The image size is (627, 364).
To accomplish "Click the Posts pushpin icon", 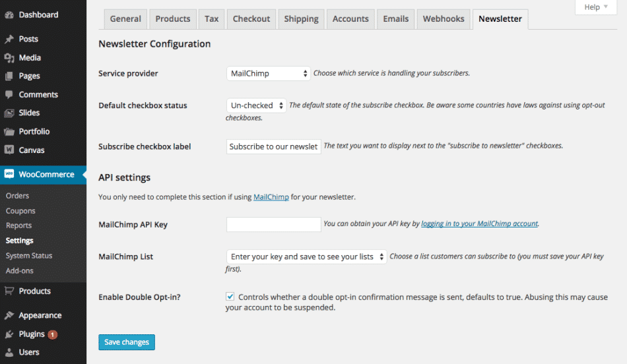I will pos(9,39).
